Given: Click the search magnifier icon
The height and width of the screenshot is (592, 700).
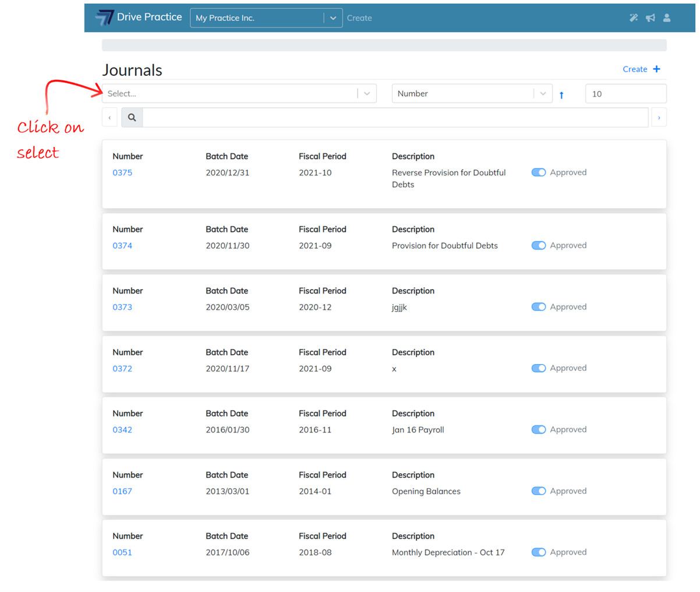Looking at the screenshot, I should click(x=132, y=118).
